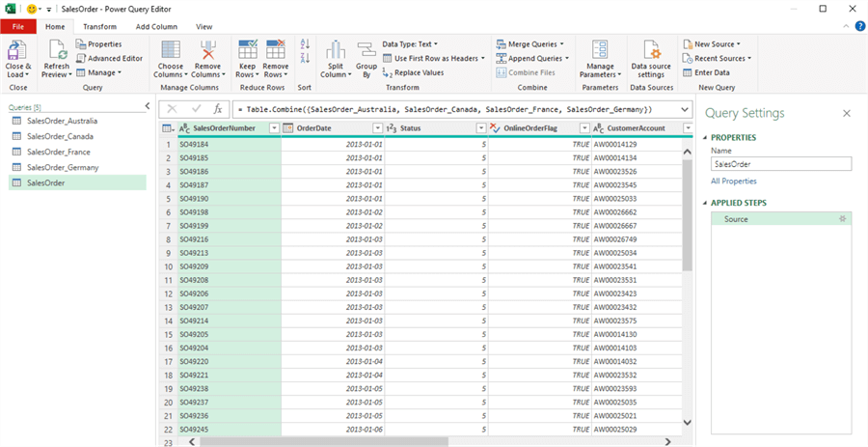Sort descending with the Z-A icon

305,58
